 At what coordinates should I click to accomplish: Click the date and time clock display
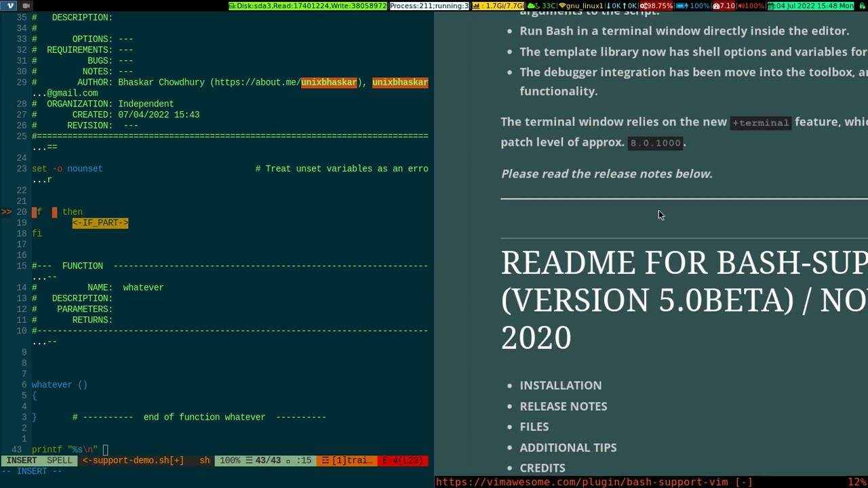[810, 5]
